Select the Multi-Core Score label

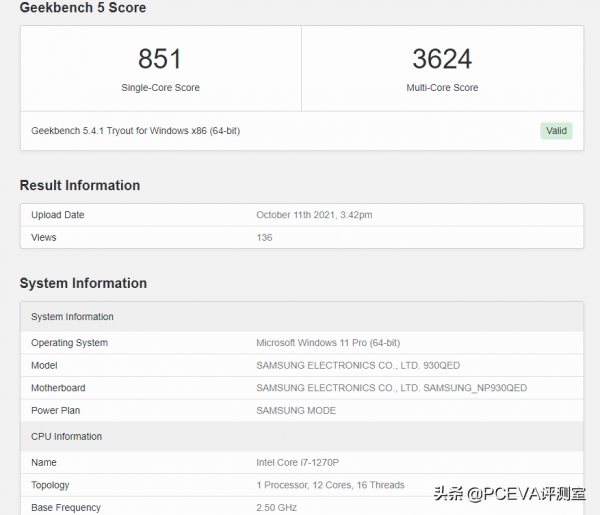[442, 88]
